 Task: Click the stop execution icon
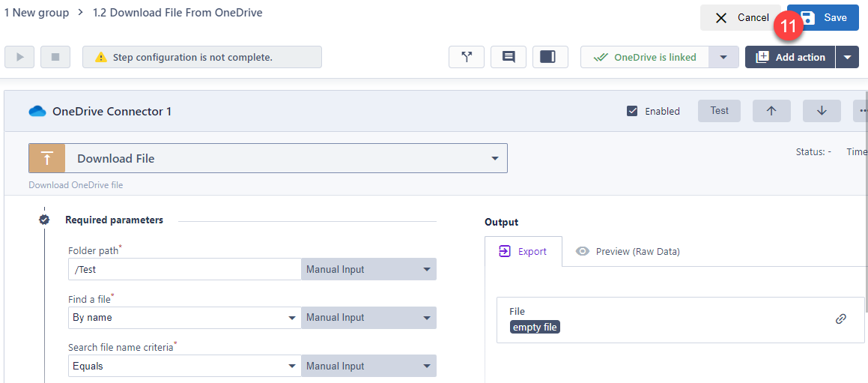55,57
